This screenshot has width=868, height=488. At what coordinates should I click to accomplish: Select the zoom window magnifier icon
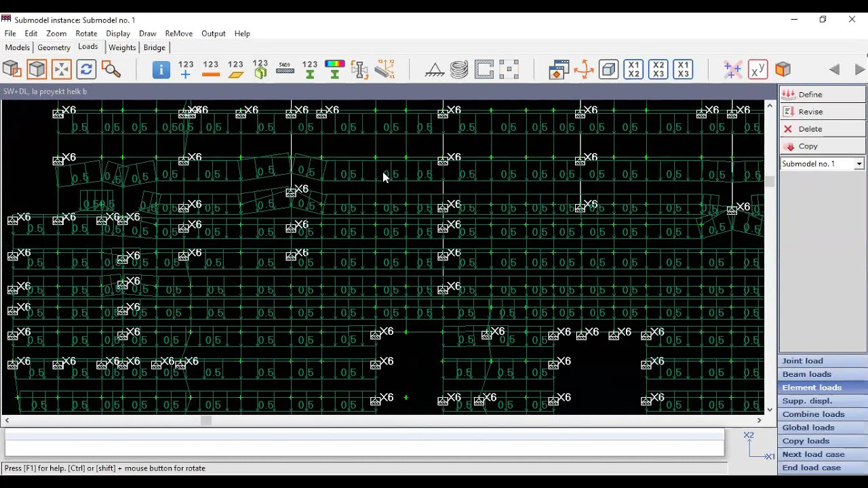point(111,69)
